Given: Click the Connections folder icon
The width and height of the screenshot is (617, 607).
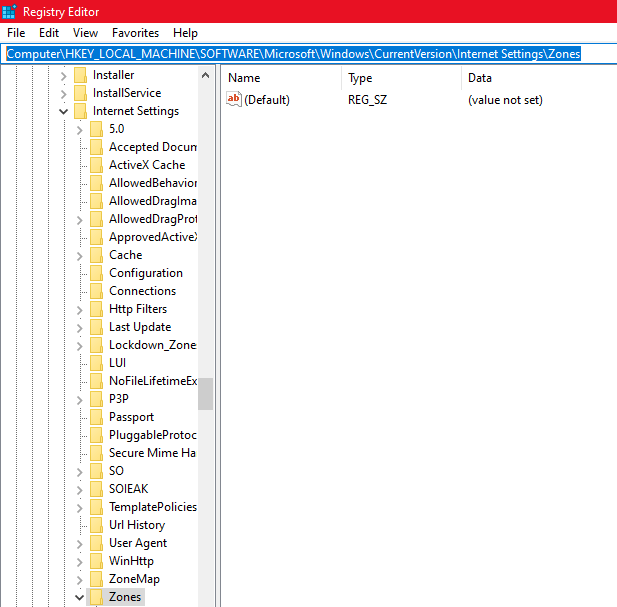Looking at the screenshot, I should pyautogui.click(x=96, y=291).
